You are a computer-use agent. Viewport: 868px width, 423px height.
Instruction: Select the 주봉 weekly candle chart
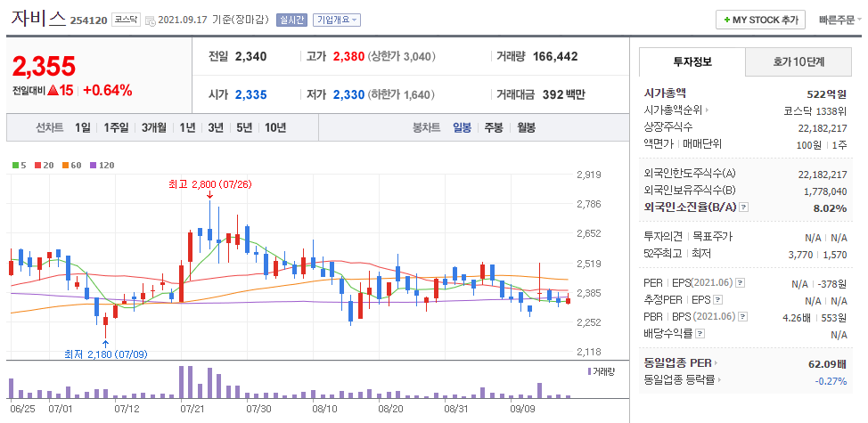pos(494,128)
